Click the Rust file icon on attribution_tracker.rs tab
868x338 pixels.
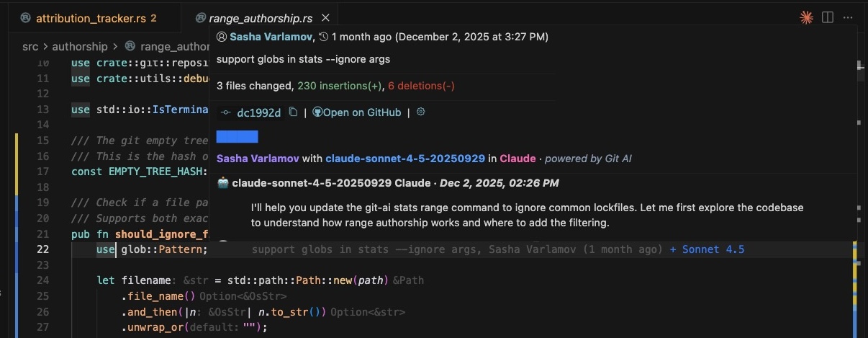tap(26, 18)
